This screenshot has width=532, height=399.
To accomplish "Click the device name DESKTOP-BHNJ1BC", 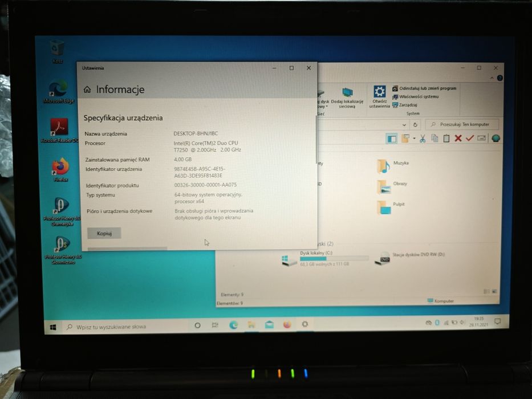I will [196, 133].
